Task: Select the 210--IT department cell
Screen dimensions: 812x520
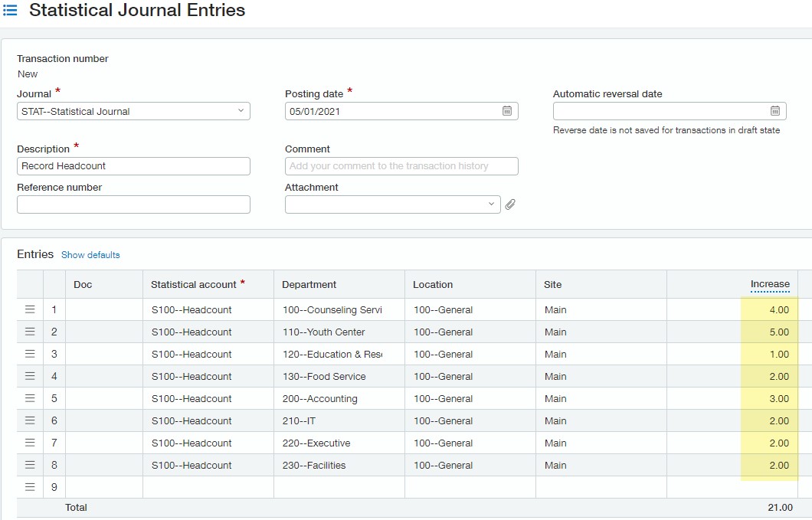Action: (339, 421)
